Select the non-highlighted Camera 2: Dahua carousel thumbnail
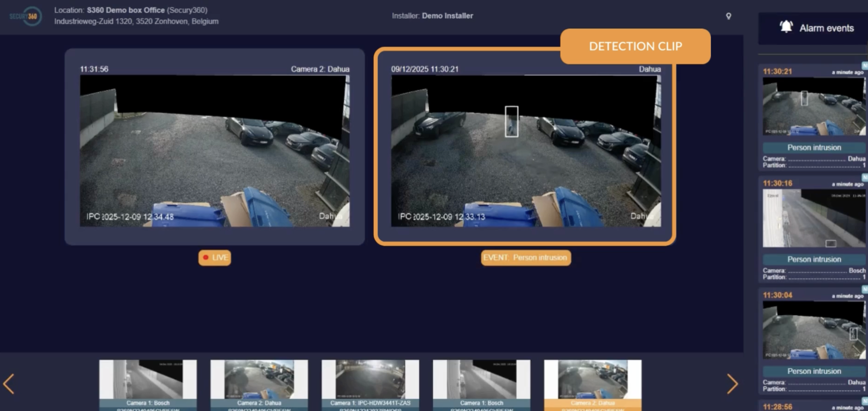Viewport: 868px width, 411px height. click(259, 385)
